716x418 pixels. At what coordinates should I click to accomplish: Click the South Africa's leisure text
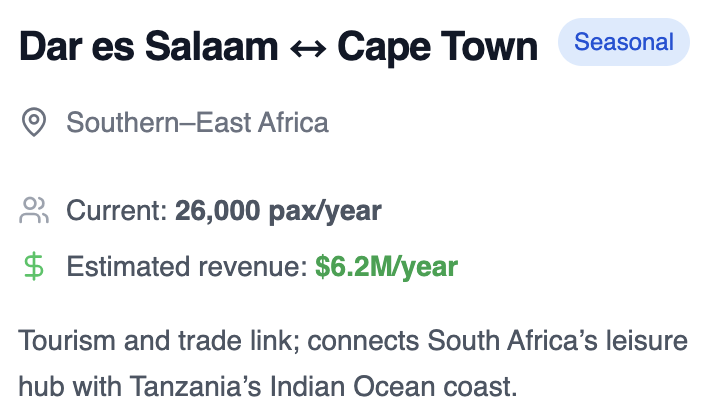pyautogui.click(x=557, y=340)
